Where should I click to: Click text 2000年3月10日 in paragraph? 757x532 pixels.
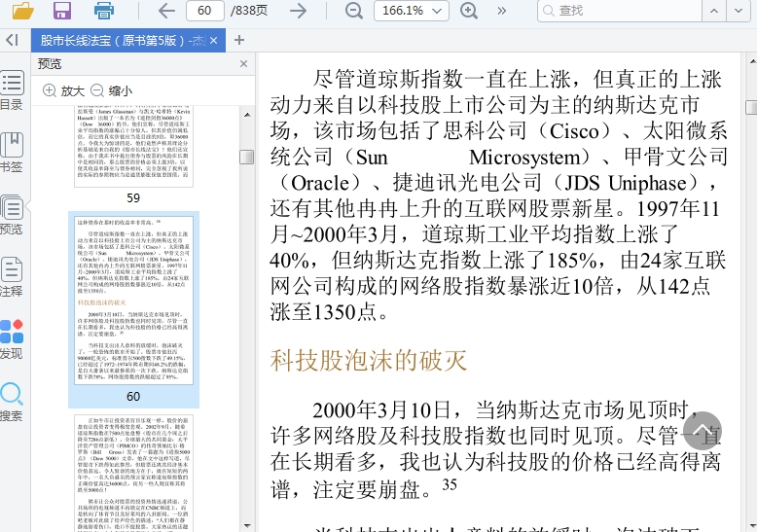pyautogui.click(x=381, y=410)
